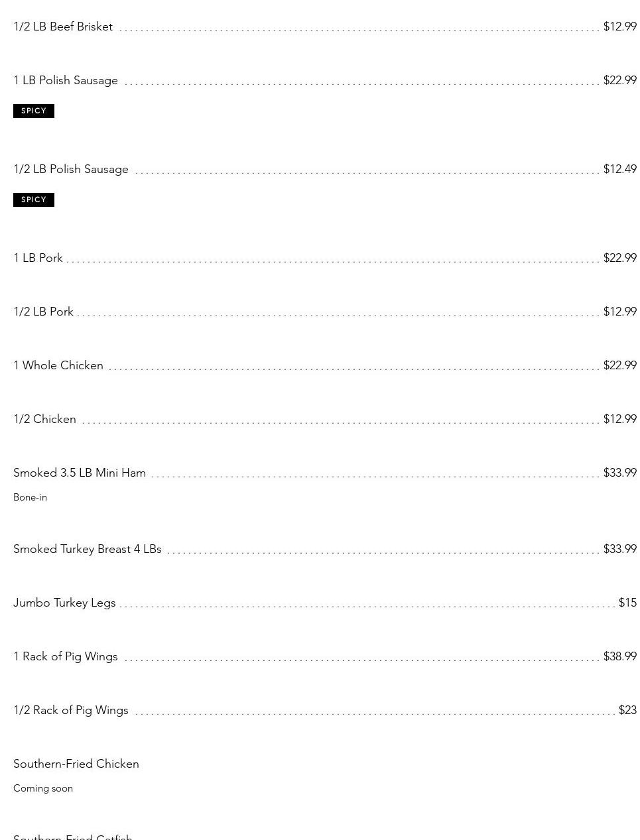Open the 1/2 LB Polish Sausage item
The width and height of the screenshot is (640, 840).
pos(71,169)
